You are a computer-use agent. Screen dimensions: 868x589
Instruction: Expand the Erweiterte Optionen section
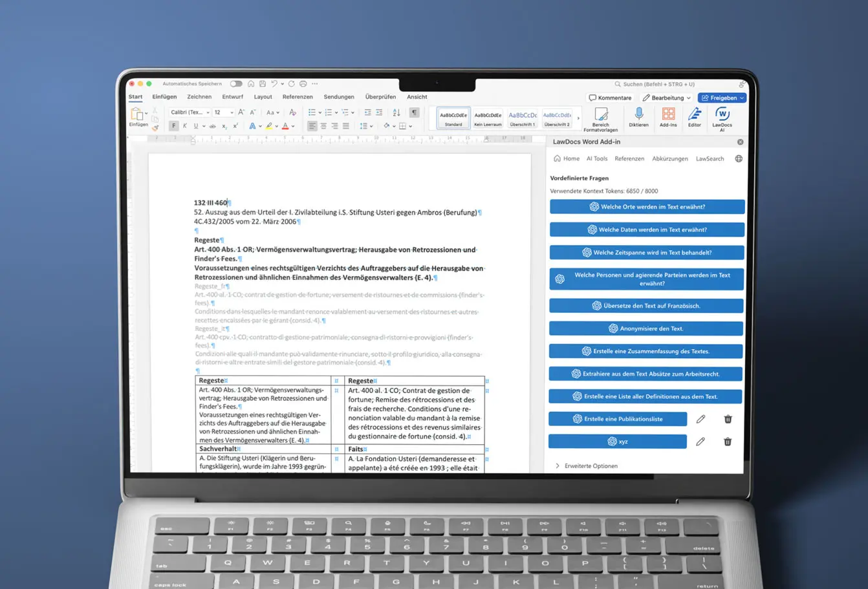click(590, 466)
